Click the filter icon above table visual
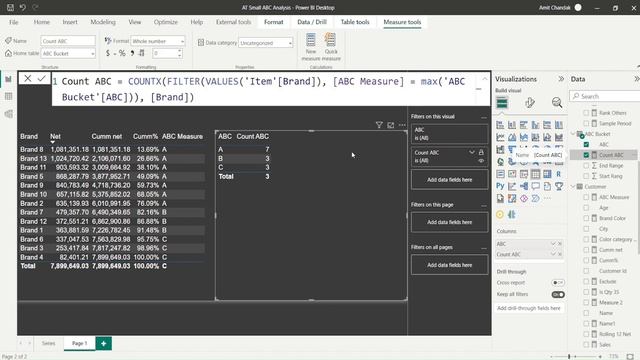This screenshot has height=360, width=640. point(379,125)
